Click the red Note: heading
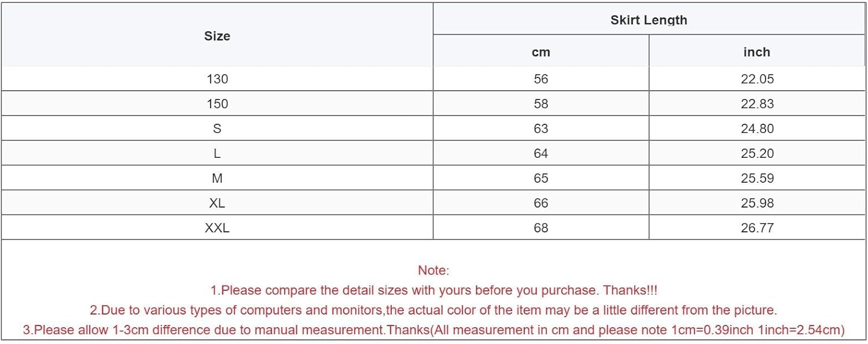 tap(433, 270)
